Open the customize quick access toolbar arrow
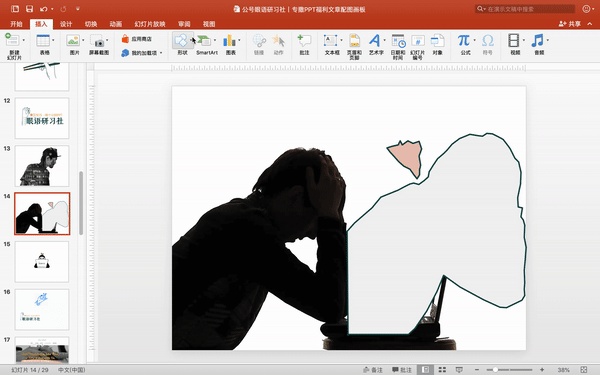The width and height of the screenshot is (600, 375). (78, 8)
